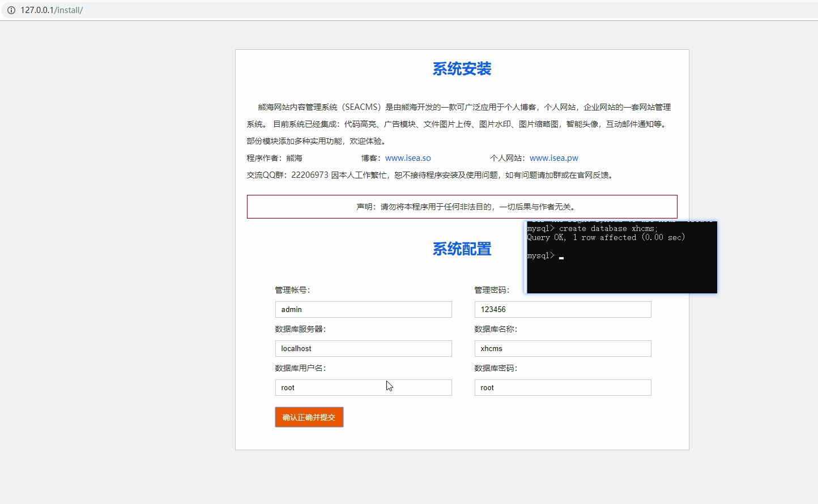Click 'create database xhcms;' line in MySQL terminal

(593, 229)
